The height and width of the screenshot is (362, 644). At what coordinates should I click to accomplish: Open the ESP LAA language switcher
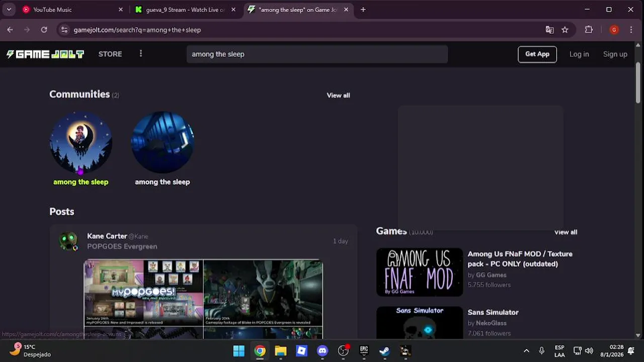(x=559, y=351)
